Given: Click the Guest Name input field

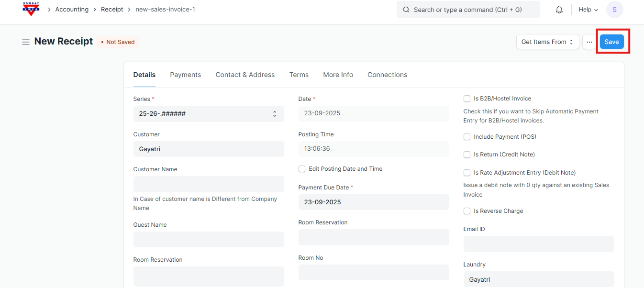Looking at the screenshot, I should [208, 239].
